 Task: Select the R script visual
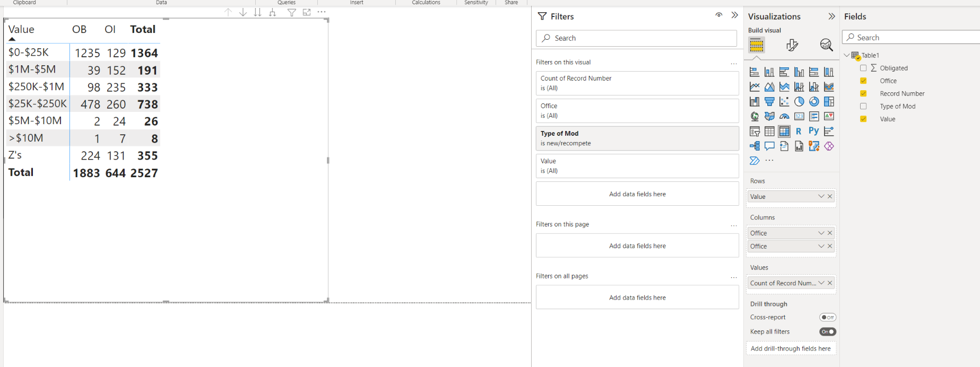click(799, 132)
